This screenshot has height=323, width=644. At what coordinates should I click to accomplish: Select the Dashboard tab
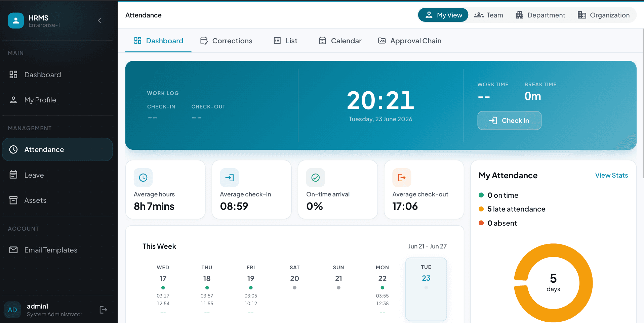point(158,41)
